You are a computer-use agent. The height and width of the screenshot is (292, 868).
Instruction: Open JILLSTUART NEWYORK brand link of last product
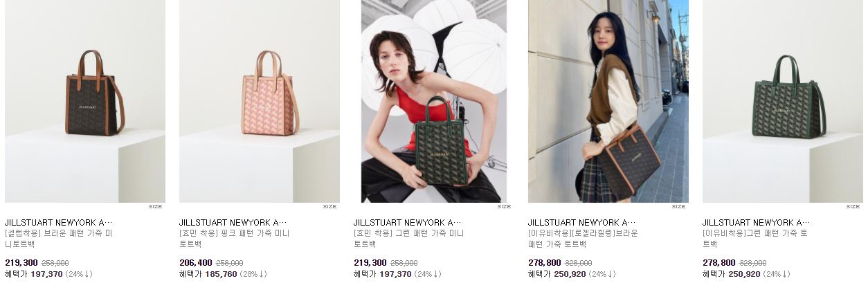click(x=757, y=223)
